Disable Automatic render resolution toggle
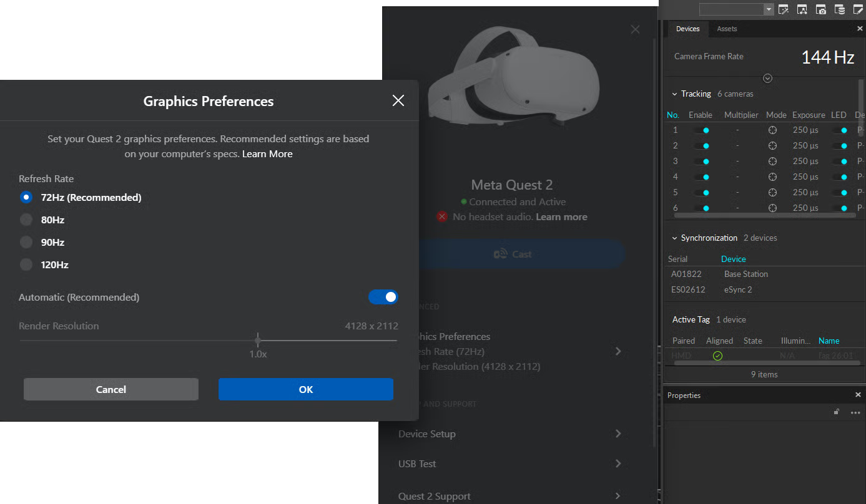Image resolution: width=866 pixels, height=504 pixels. [383, 297]
